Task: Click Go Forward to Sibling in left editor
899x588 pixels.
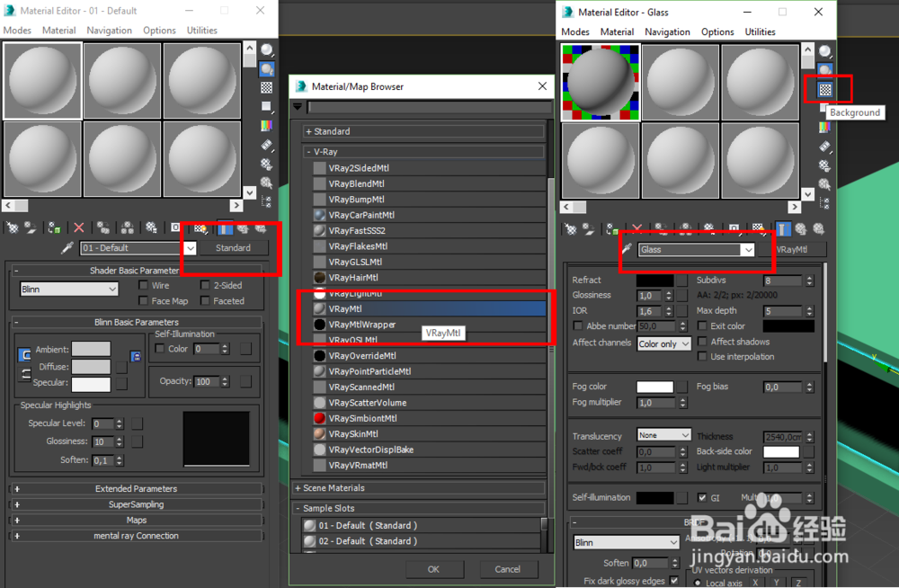Action: point(261,228)
